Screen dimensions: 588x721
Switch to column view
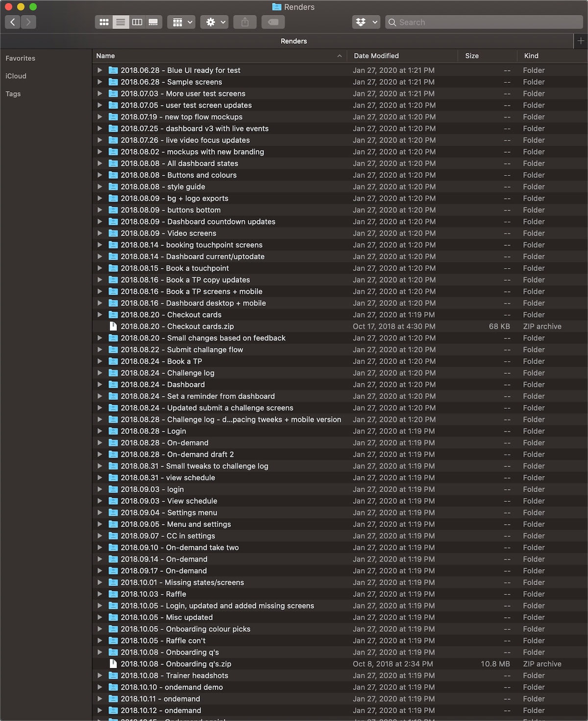137,22
